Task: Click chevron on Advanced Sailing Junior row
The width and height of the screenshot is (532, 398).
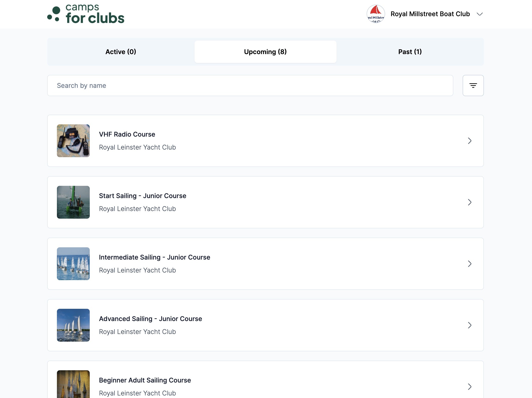Action: point(470,325)
